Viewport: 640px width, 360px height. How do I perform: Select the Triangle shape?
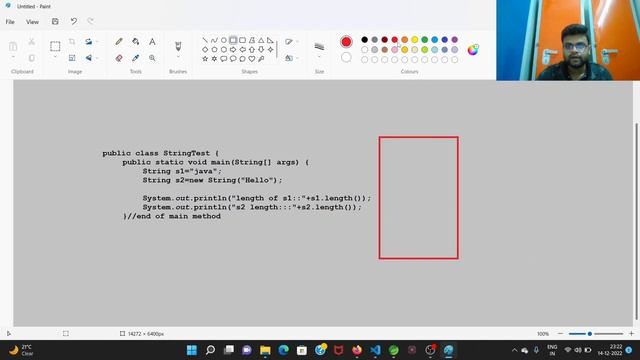click(x=261, y=40)
